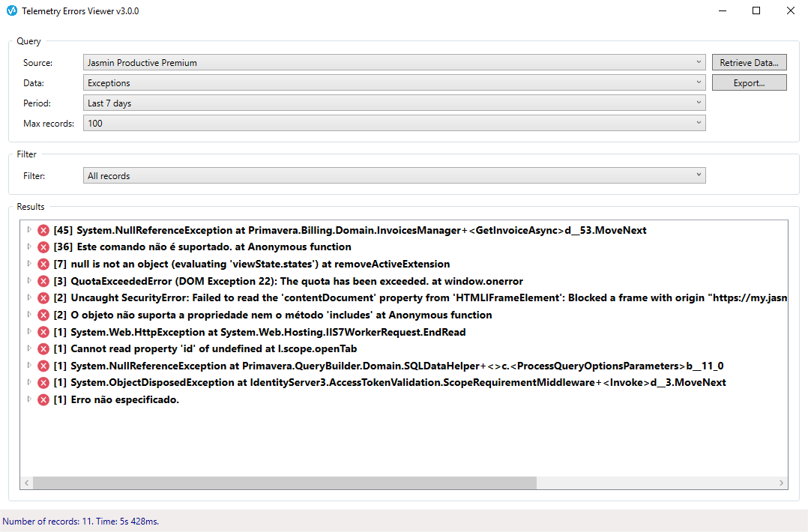Open the Source dropdown showing Jasmin Productive Premium

pyautogui.click(x=394, y=62)
